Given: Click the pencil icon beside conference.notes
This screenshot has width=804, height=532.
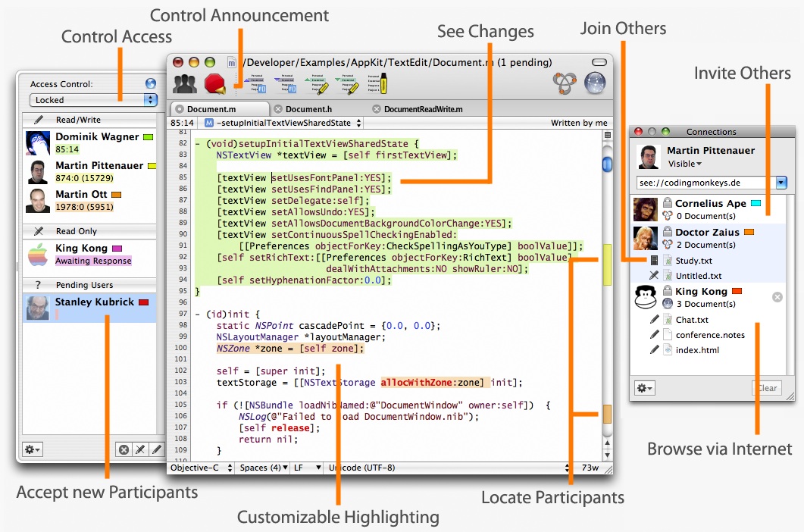Looking at the screenshot, I should tap(654, 335).
